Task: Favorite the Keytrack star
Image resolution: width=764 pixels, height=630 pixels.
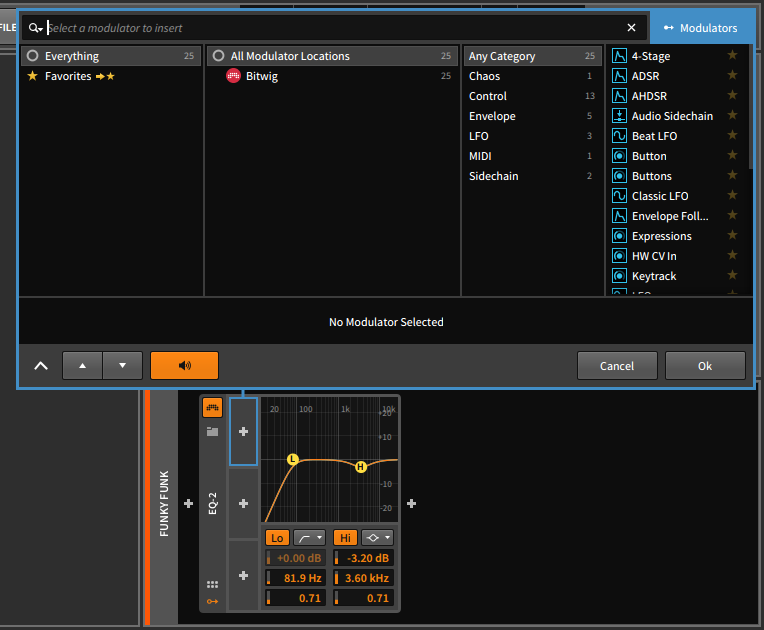Action: tap(732, 275)
